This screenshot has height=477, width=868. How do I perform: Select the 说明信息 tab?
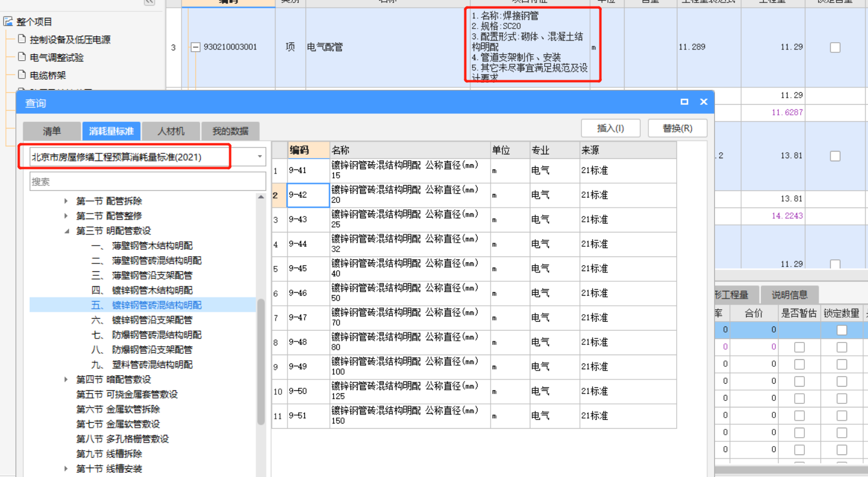[789, 294]
